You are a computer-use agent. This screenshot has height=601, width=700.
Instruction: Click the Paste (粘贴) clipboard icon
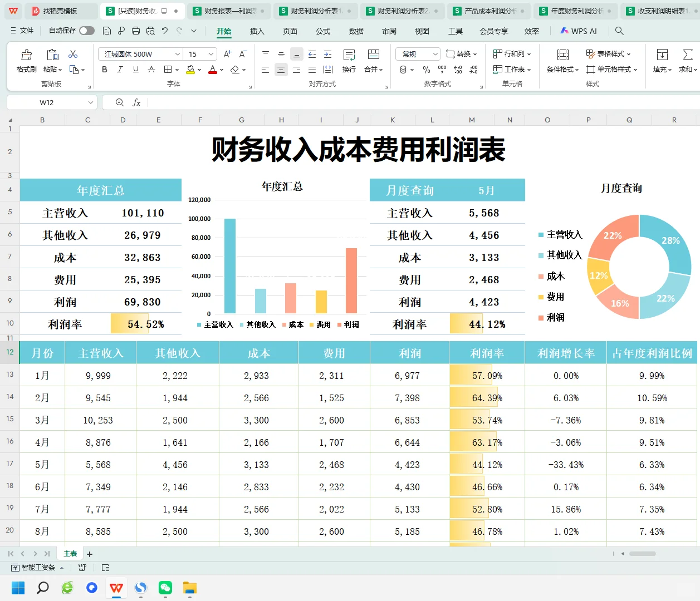point(52,55)
